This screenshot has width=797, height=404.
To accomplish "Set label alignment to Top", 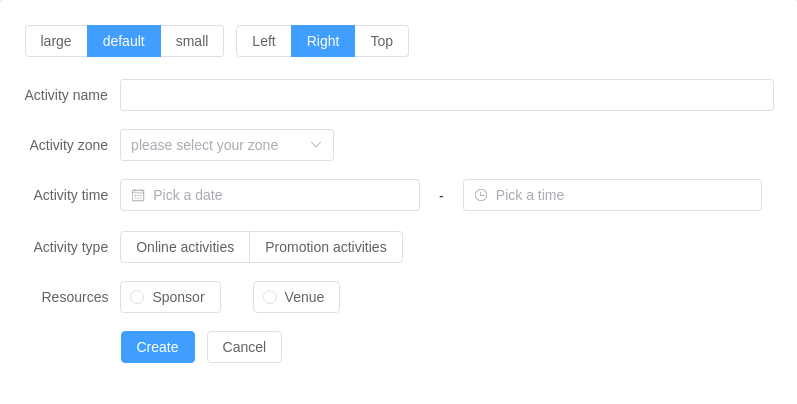I will coord(382,41).
